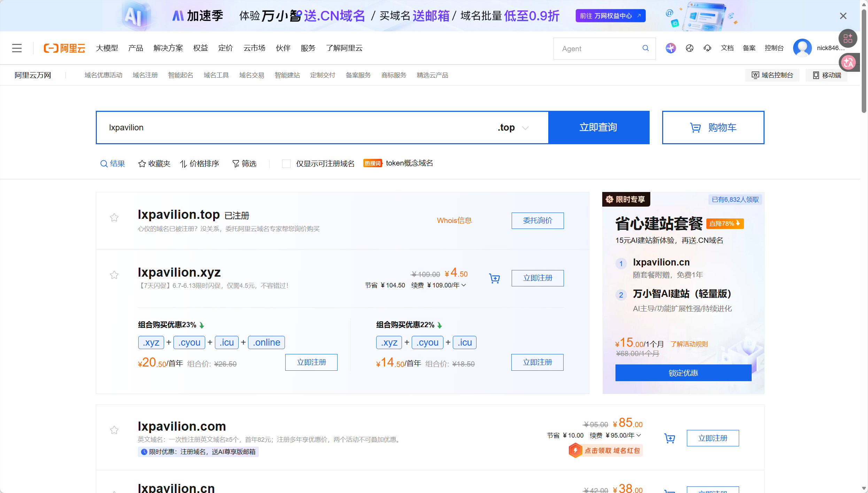The width and height of the screenshot is (868, 493).
Task: Select the 结果 results tab
Action: point(113,164)
